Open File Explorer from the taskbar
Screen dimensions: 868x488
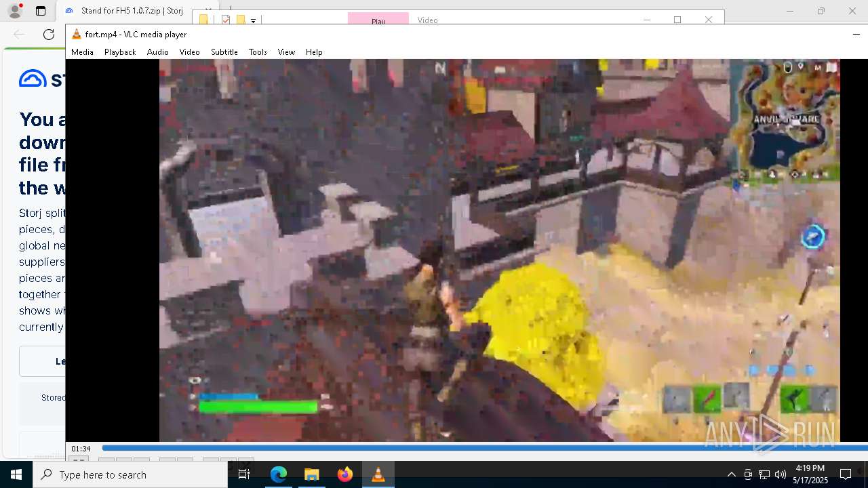click(x=311, y=474)
